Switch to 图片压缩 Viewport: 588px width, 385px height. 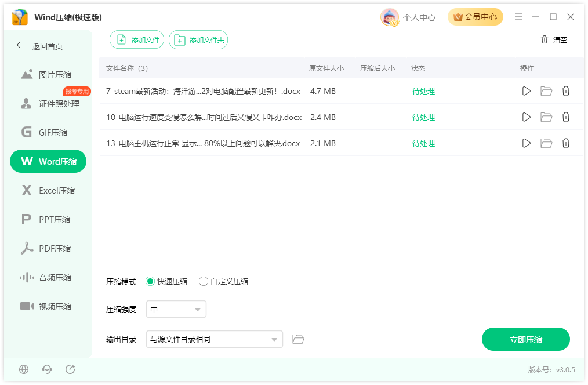[48, 75]
